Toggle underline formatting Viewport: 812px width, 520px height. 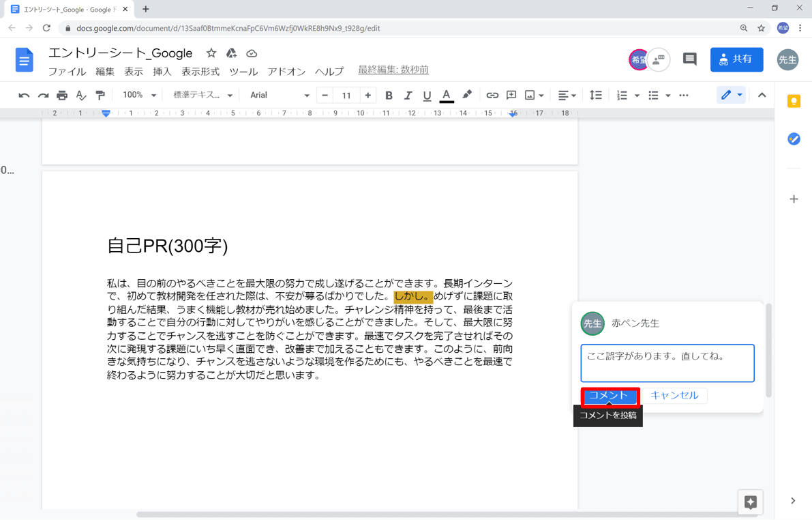(427, 95)
